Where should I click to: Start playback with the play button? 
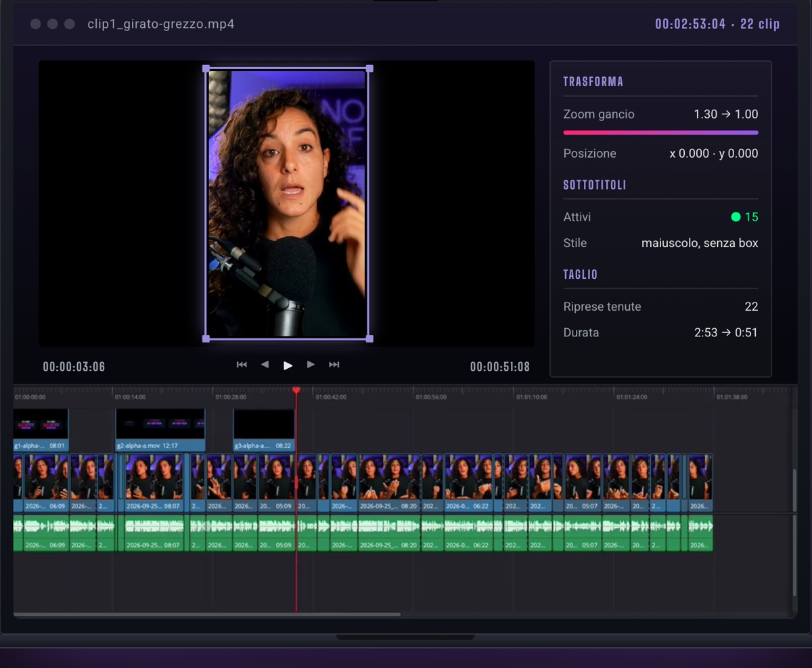288,365
